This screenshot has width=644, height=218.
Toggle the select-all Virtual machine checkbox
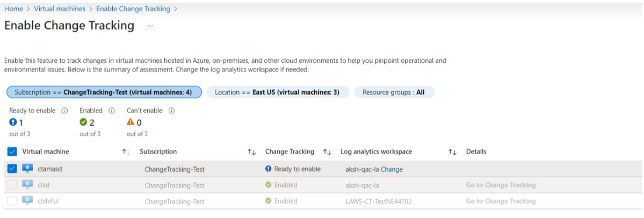coord(13,152)
